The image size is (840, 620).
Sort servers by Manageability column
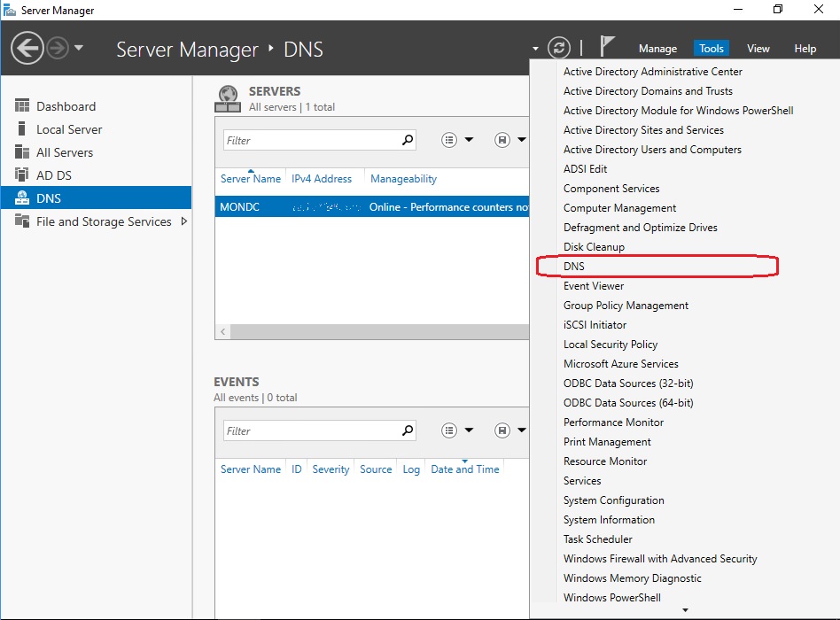pos(403,179)
